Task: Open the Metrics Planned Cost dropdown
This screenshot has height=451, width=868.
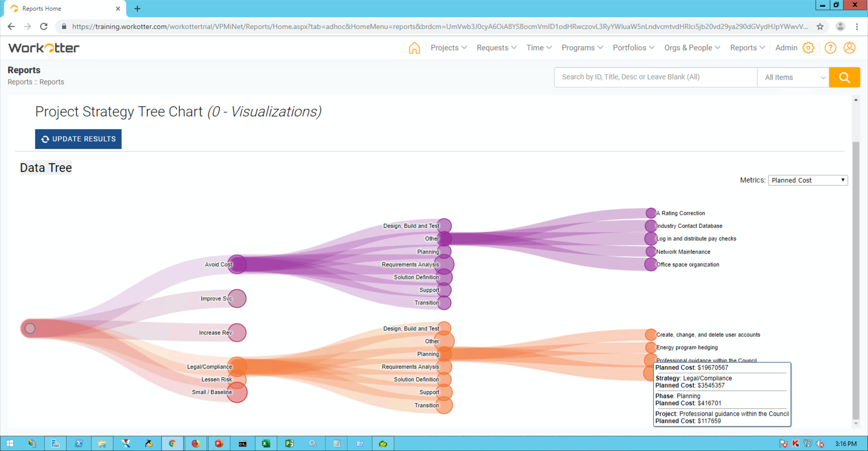Action: coord(807,180)
